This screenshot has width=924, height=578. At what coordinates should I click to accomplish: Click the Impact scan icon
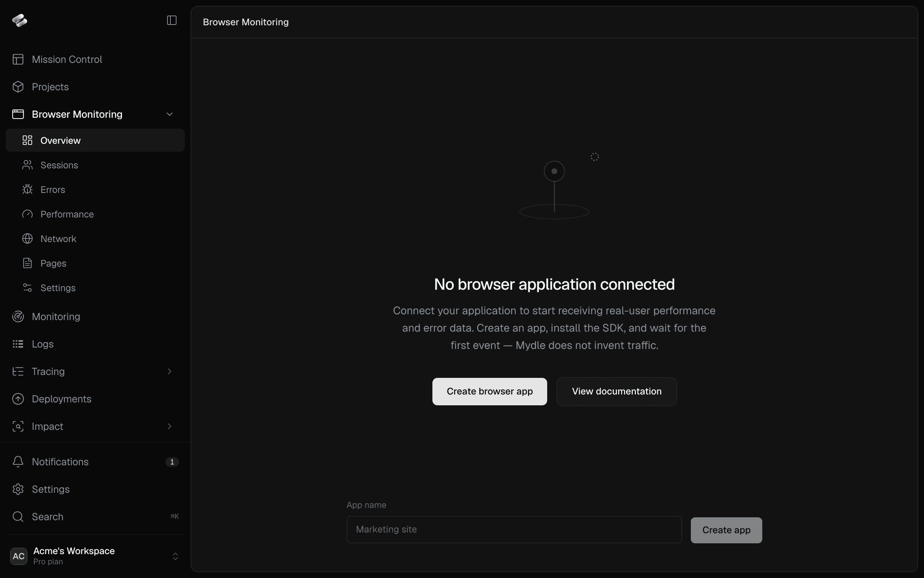18,426
